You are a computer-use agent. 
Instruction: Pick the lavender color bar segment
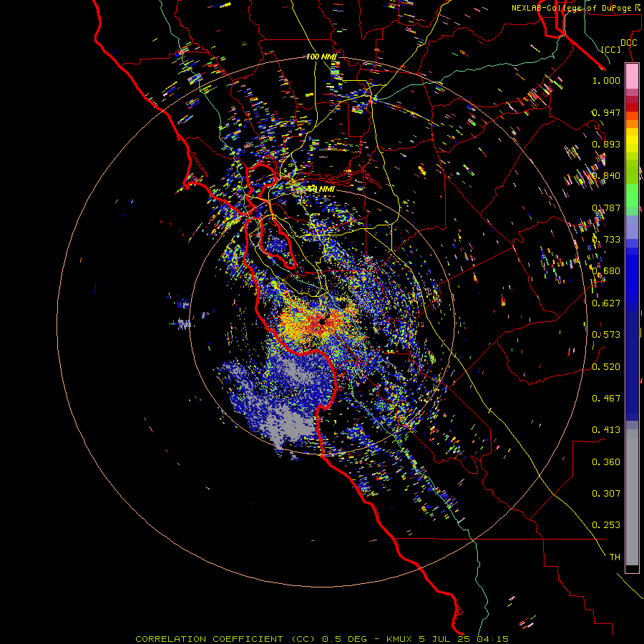[x=632, y=227]
